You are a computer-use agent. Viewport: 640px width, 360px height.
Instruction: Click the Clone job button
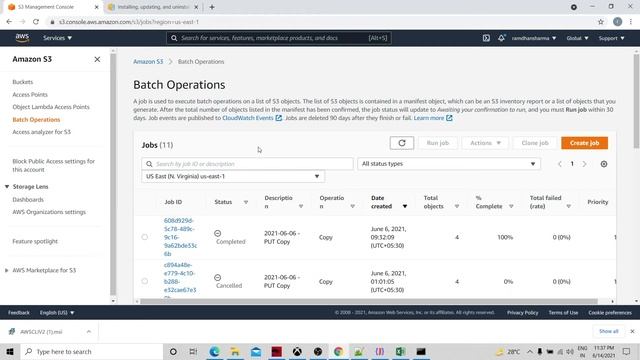(x=535, y=143)
